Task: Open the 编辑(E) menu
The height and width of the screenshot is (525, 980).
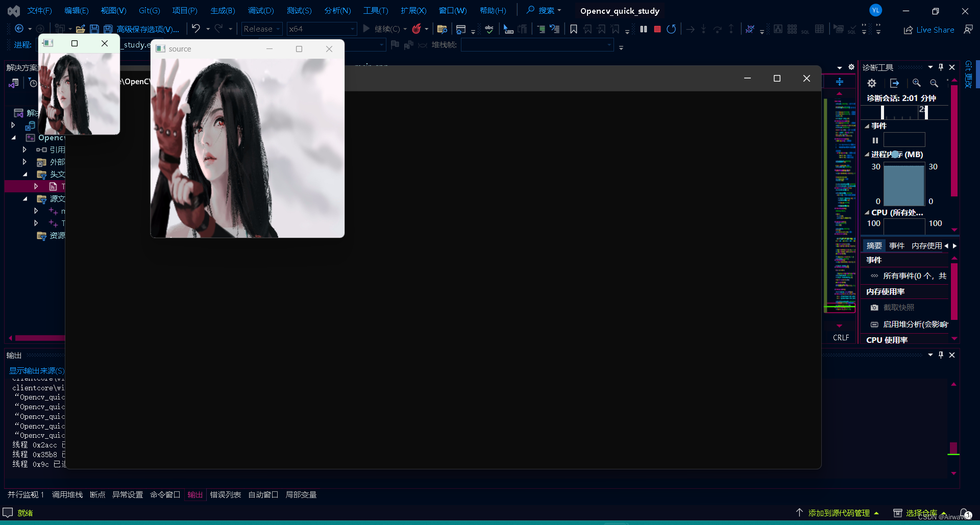Action: (x=77, y=11)
